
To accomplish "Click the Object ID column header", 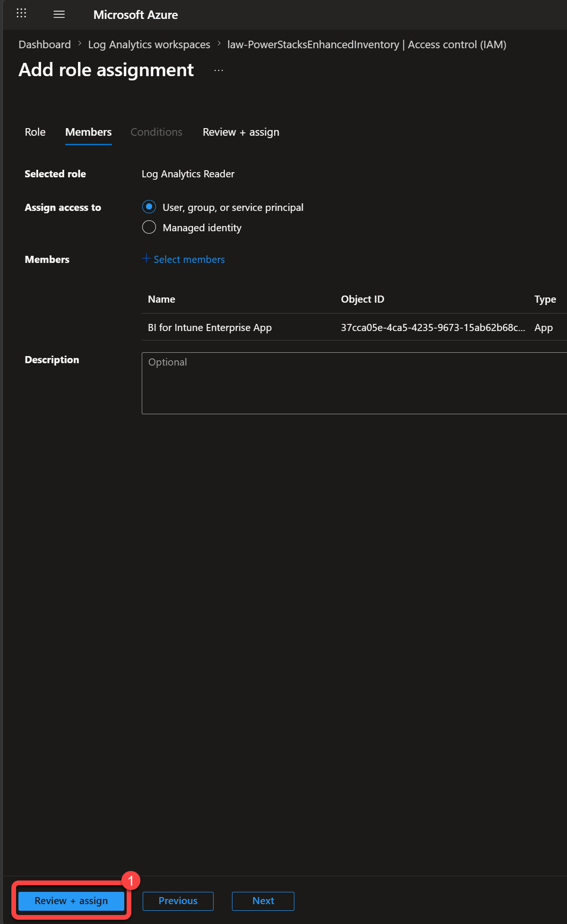I will coord(362,299).
